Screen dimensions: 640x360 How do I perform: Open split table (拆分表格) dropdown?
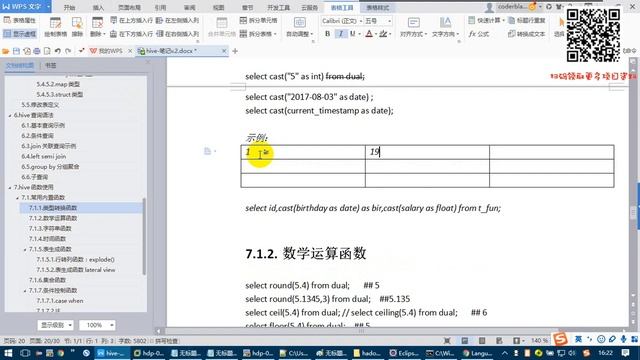click(258, 34)
